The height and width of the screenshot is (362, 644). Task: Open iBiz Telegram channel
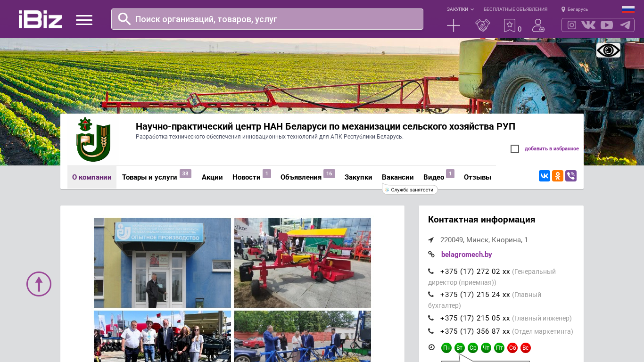625,25
